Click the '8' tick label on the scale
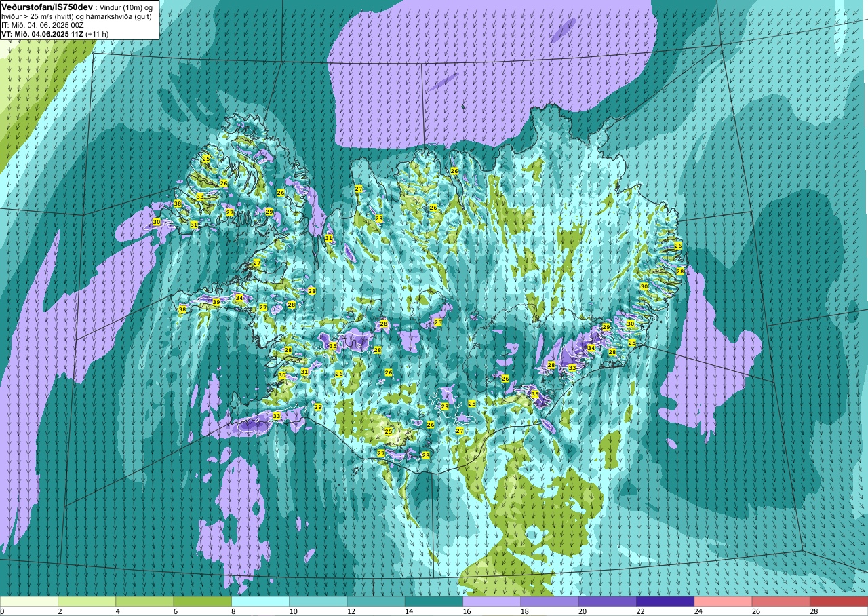The height and width of the screenshot is (616, 868). (233, 611)
